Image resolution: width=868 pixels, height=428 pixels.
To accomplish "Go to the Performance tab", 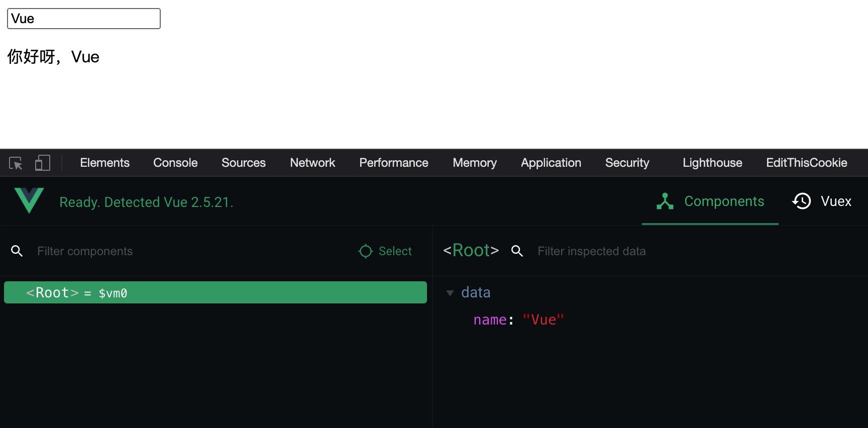I will [394, 163].
